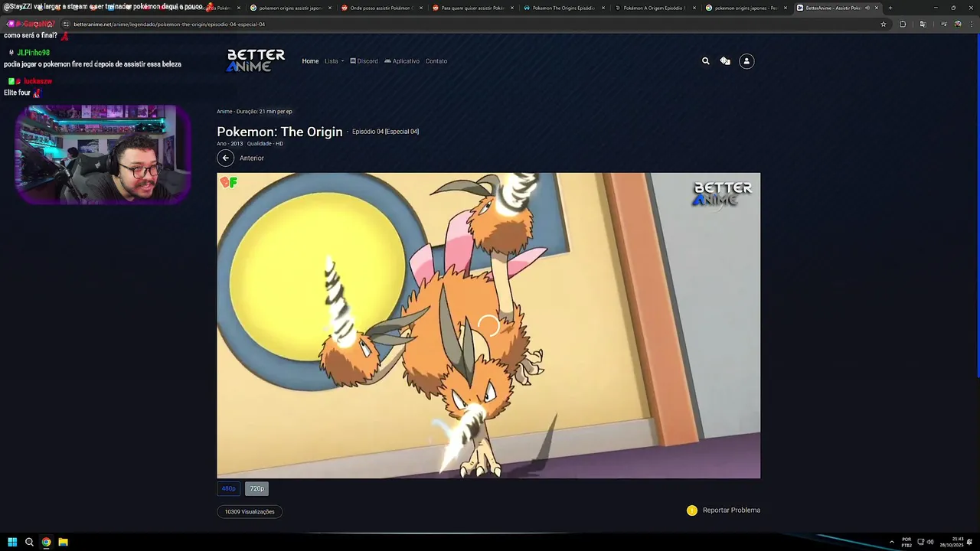980x551 pixels.
Task: Switch to 'Pokémon A Origem Episódio' tab
Action: [654, 8]
